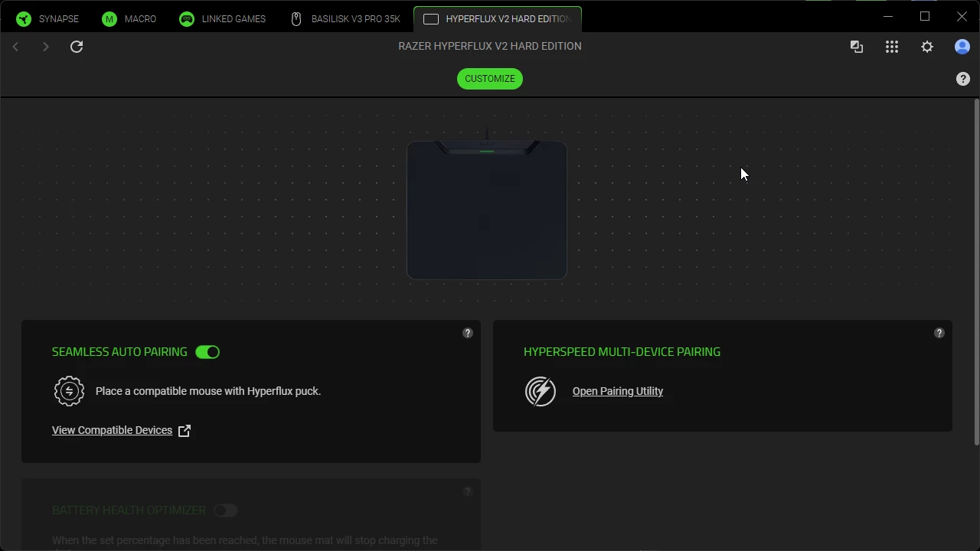Viewport: 980px width, 551px height.
Task: Maximize the Synapse window
Action: tap(925, 16)
